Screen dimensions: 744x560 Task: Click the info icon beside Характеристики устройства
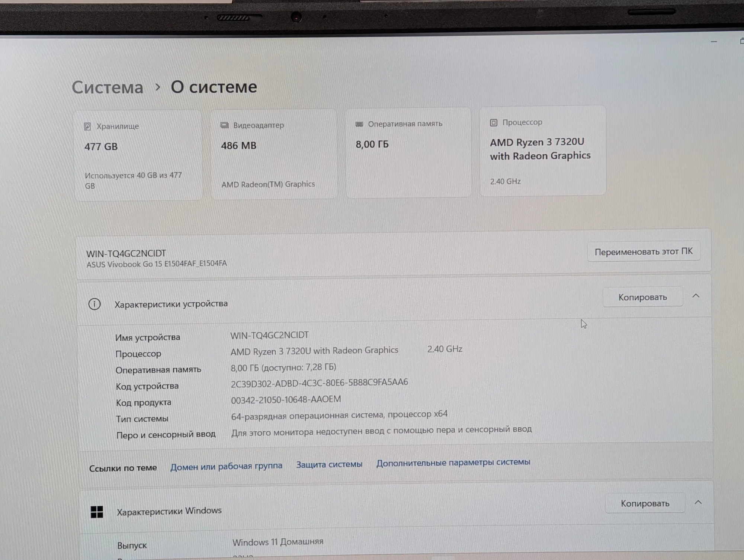94,304
